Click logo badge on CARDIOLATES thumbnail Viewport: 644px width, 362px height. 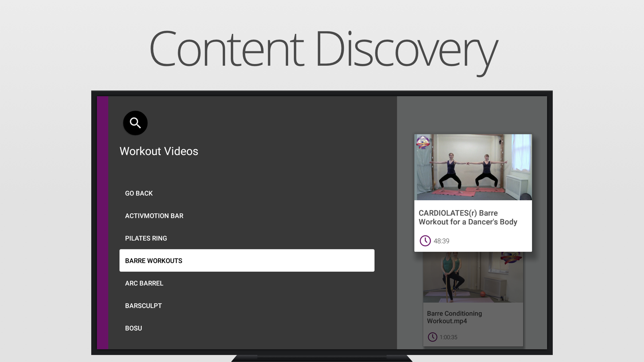pos(423,142)
